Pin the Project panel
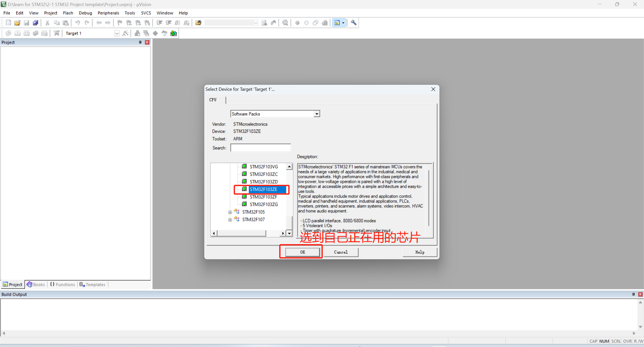644x347 pixels. pyautogui.click(x=140, y=42)
